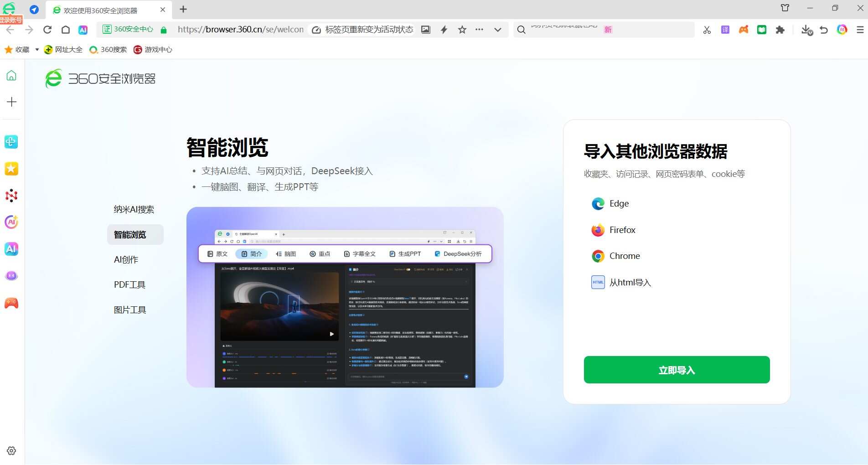Expand the 收藏 dropdown arrow

pos(37,50)
